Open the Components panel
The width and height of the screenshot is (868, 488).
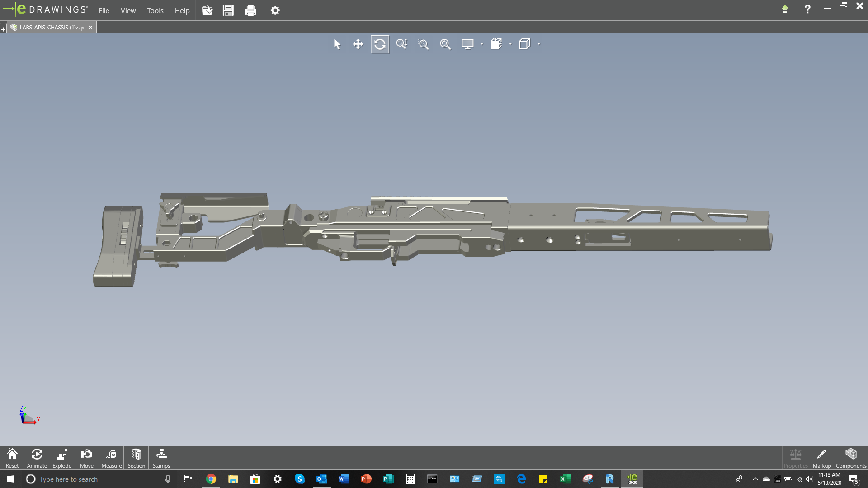[851, 458]
